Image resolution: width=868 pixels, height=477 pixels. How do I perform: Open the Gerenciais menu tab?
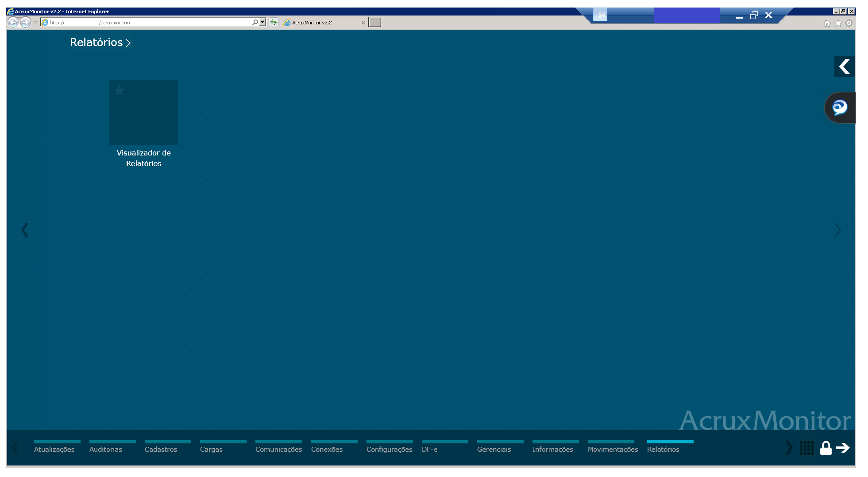500,447
